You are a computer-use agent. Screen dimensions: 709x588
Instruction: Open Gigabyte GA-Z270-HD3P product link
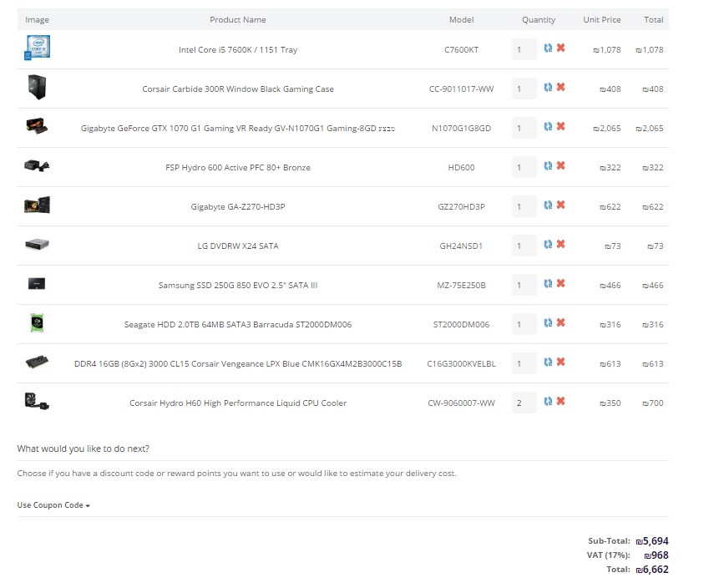[238, 206]
